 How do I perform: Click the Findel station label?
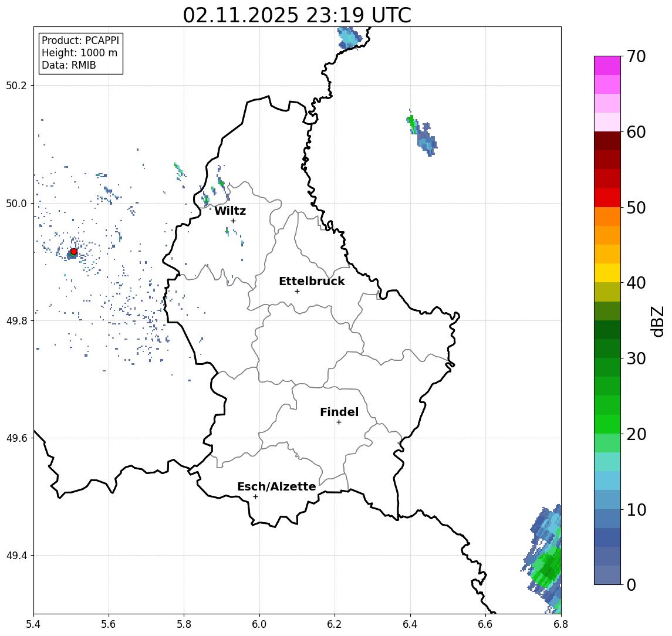coord(339,412)
